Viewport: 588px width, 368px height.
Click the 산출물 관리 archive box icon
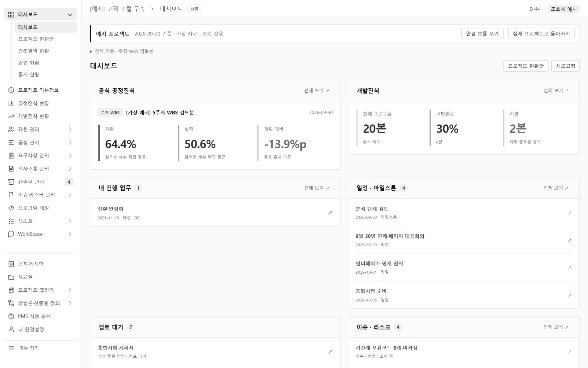pos(11,182)
